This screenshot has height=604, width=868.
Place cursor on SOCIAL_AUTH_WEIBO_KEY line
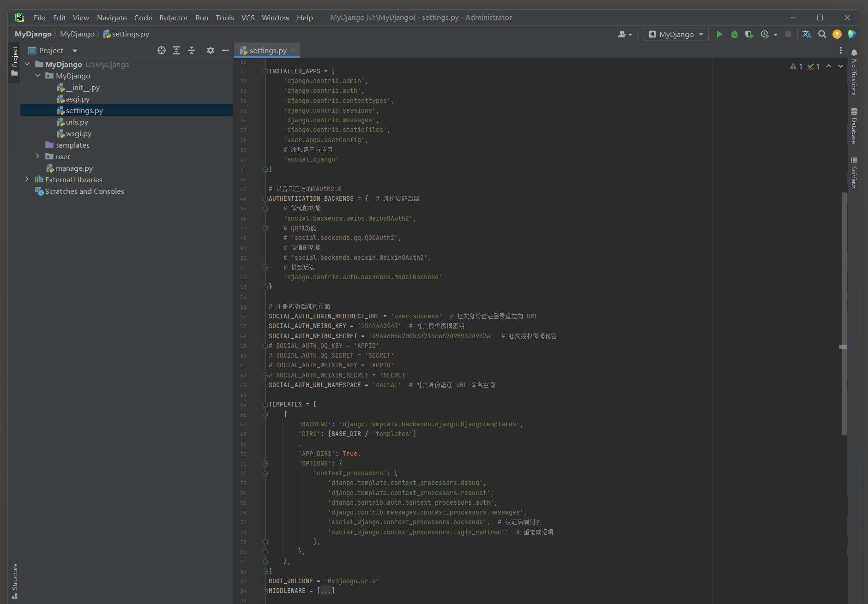click(x=367, y=326)
